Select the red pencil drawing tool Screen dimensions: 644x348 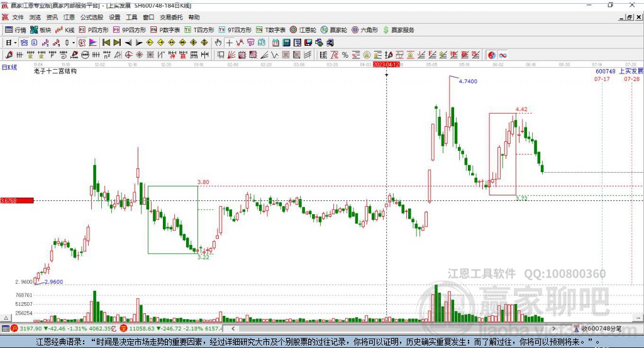point(9,55)
